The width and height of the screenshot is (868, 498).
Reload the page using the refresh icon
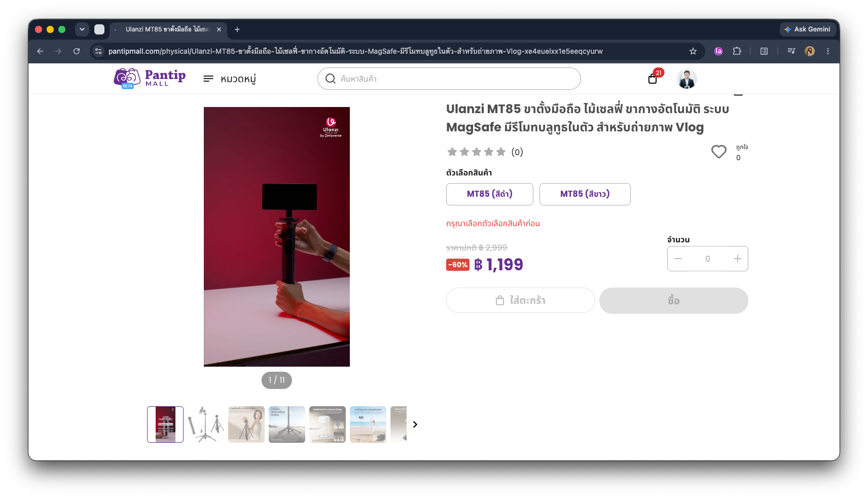77,51
